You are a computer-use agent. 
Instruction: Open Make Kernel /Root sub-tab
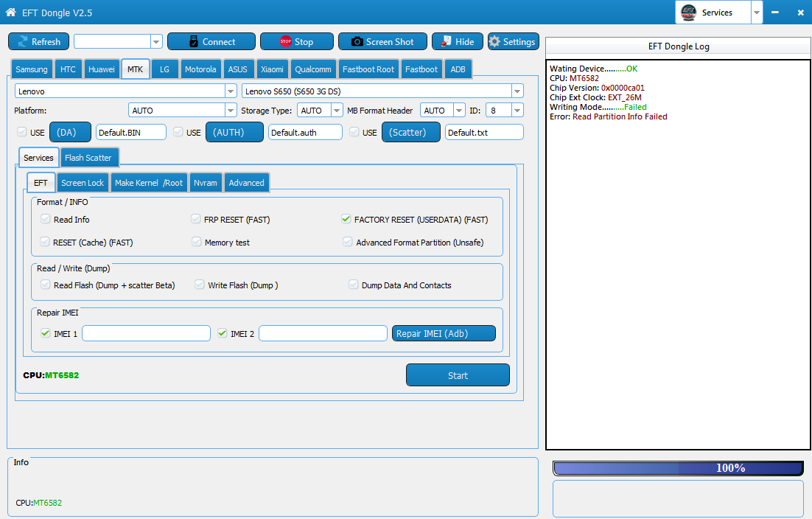pyautogui.click(x=149, y=182)
